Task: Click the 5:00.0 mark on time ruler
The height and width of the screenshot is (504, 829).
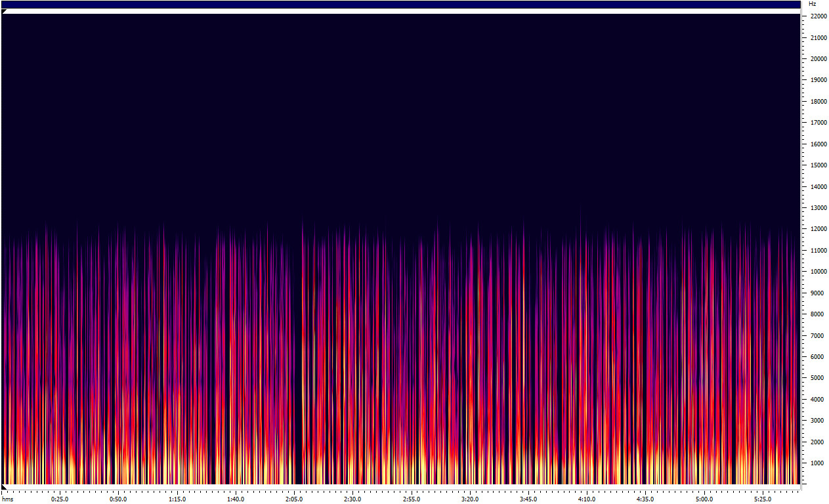Action: (x=704, y=499)
